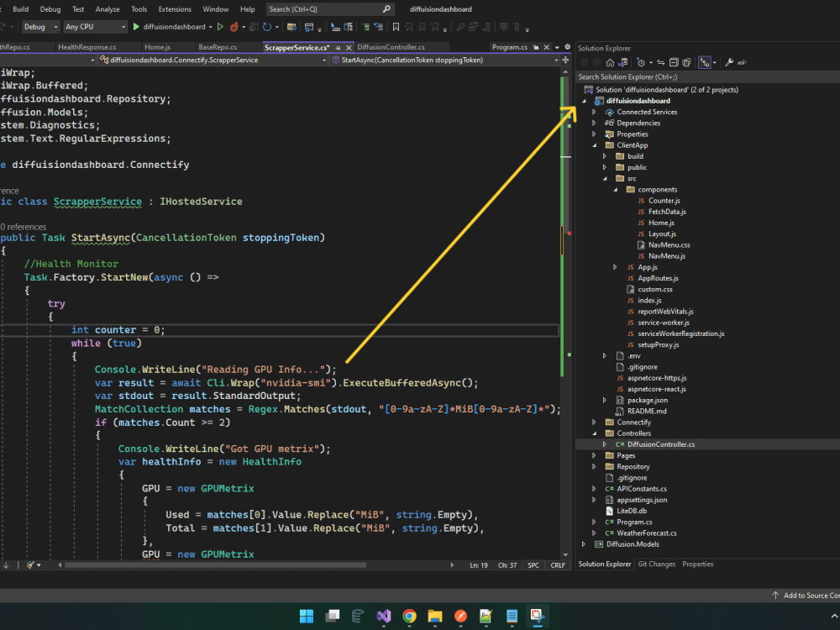
Task: Click the Pending Changes Filter clock icon
Action: click(641, 62)
